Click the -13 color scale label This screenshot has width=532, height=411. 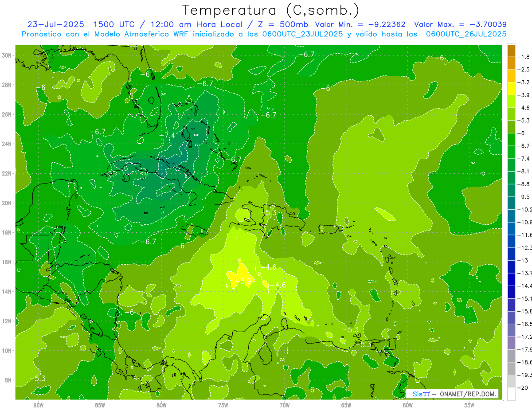pyautogui.click(x=523, y=260)
